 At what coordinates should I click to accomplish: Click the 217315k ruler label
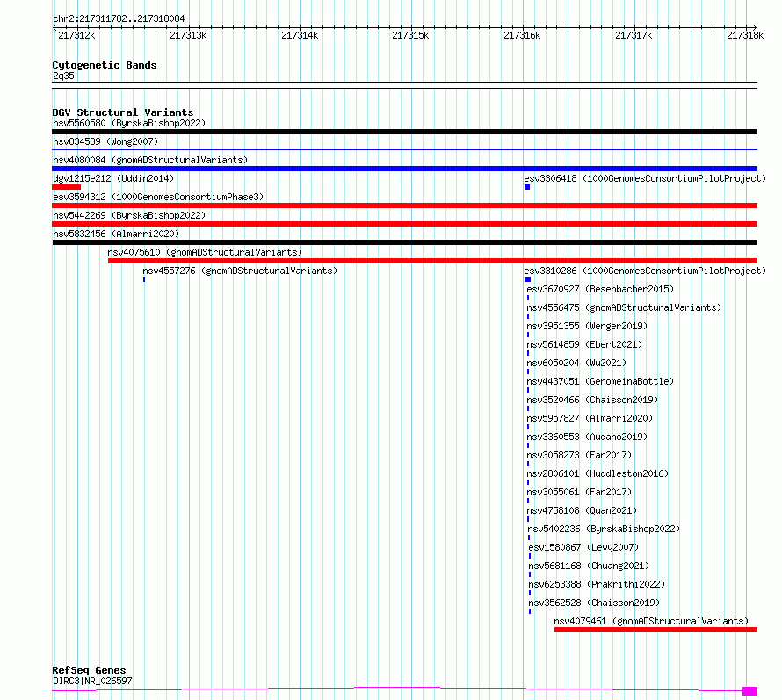tap(410, 35)
